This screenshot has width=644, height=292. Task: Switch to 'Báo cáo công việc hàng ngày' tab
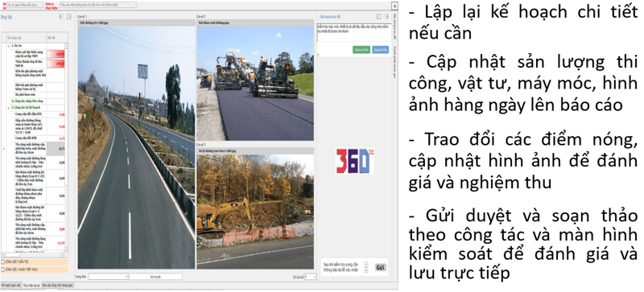pyautogui.click(x=57, y=285)
